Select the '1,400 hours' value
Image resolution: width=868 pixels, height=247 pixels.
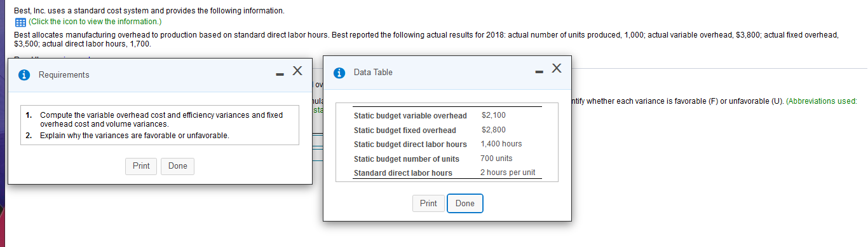tap(501, 144)
